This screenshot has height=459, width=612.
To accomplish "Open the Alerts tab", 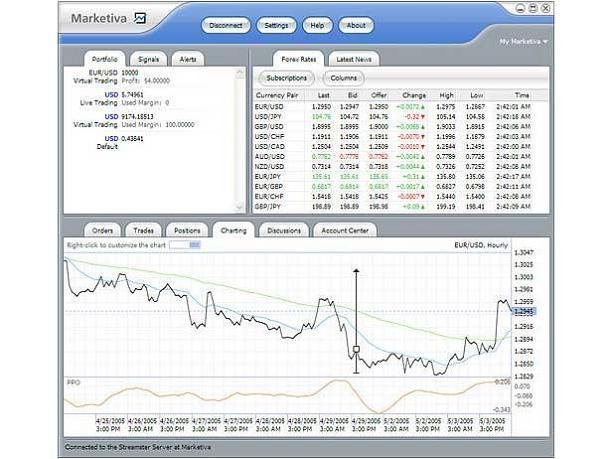I will pos(188,59).
